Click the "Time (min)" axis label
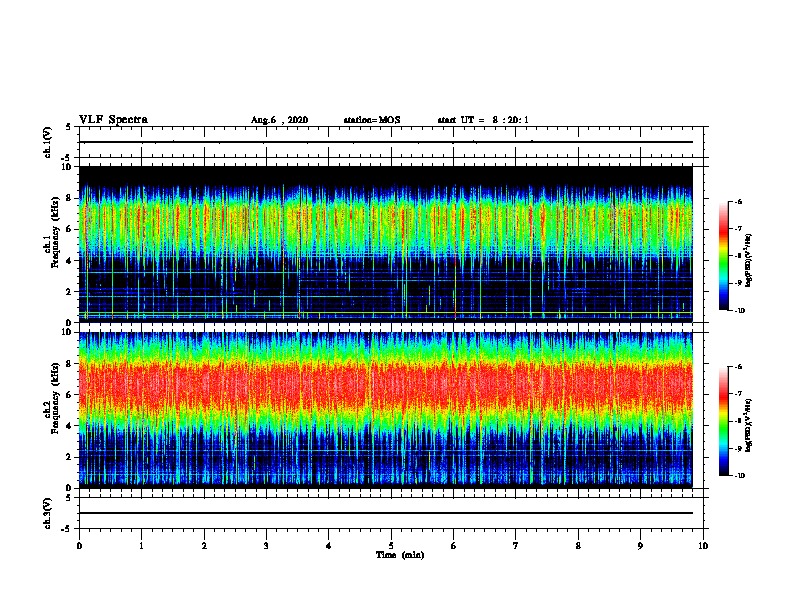This screenshot has width=792, height=612. [x=400, y=555]
